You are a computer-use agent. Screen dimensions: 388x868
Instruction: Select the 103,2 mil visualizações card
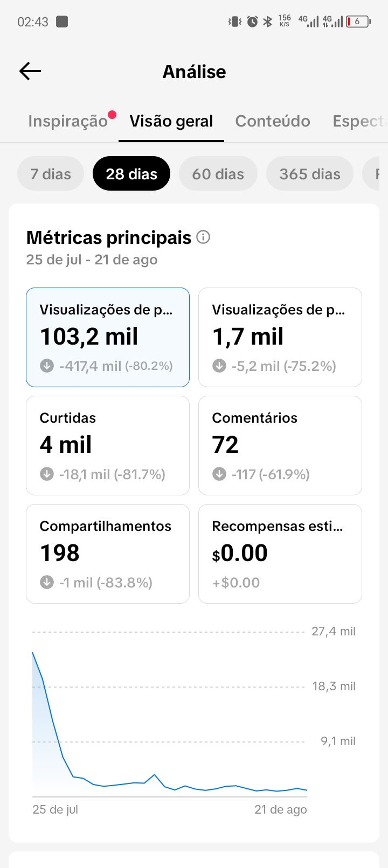point(108,337)
